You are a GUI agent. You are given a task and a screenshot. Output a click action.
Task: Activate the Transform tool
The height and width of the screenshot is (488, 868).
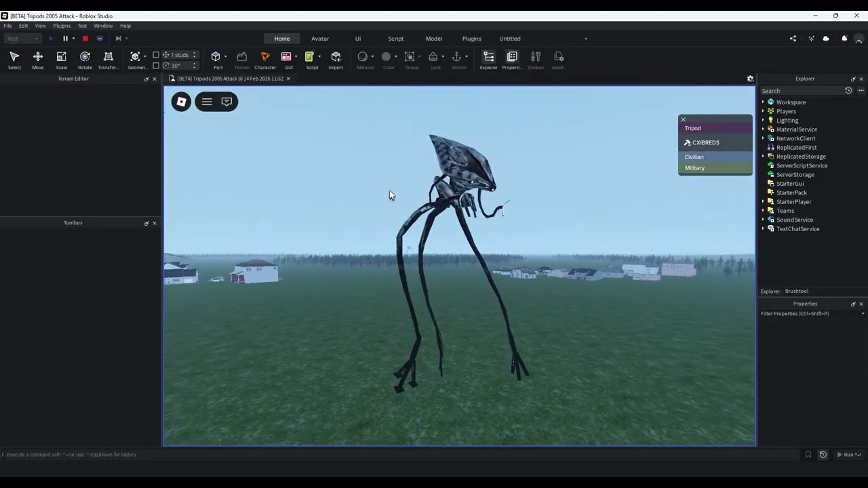(x=108, y=60)
